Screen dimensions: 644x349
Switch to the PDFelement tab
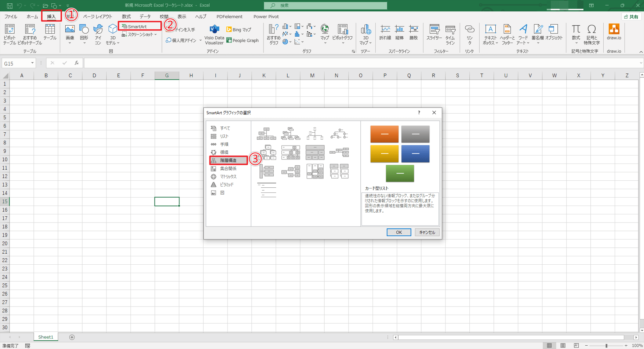(229, 16)
